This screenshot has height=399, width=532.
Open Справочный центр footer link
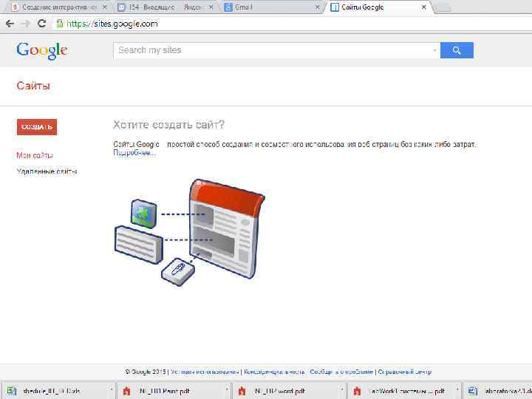coord(404,372)
